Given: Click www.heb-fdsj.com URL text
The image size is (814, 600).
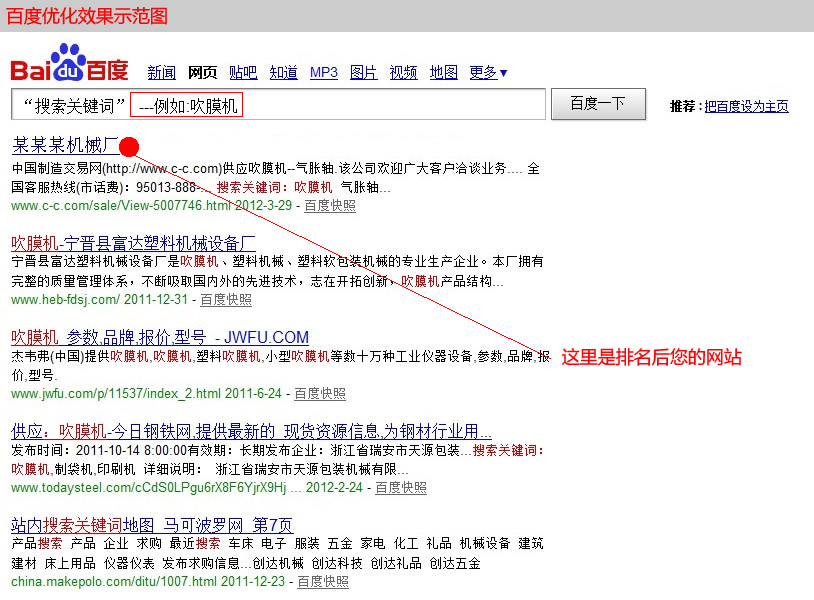Looking at the screenshot, I should 65,299.
